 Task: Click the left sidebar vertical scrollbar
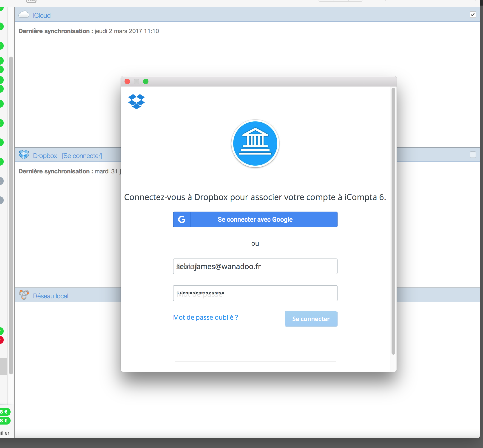coord(11,215)
